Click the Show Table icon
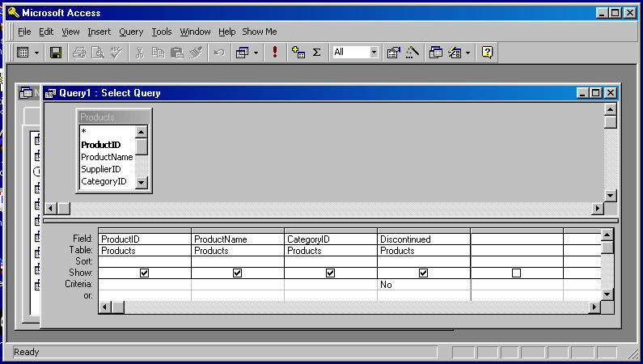The image size is (643, 364). pos(298,53)
